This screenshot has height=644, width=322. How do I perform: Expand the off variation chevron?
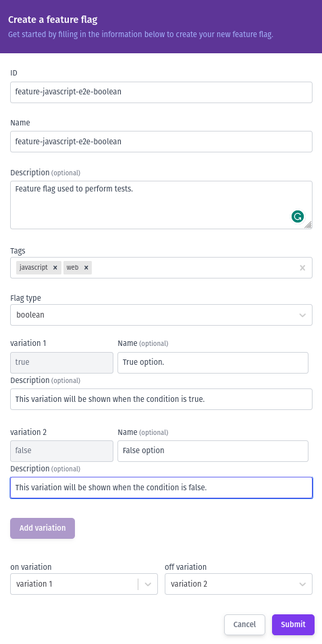302,584
